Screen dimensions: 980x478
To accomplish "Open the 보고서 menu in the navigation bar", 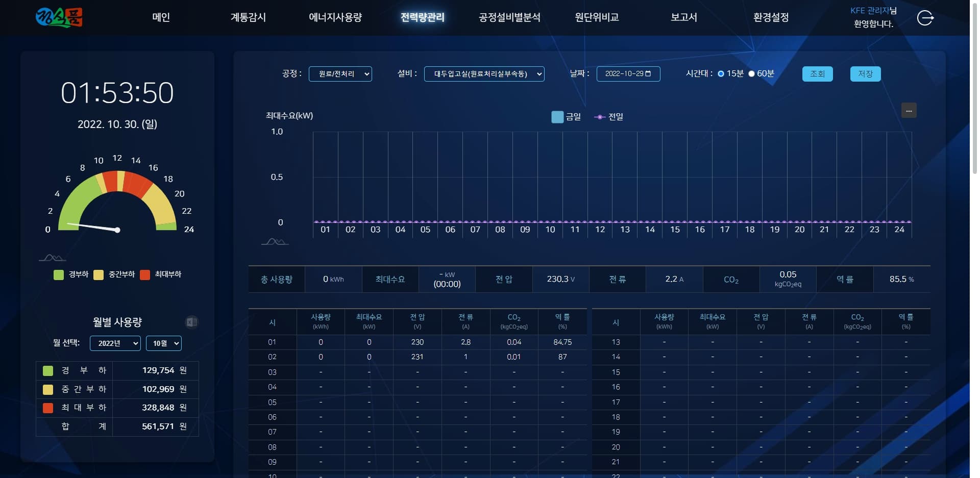I will tap(684, 17).
